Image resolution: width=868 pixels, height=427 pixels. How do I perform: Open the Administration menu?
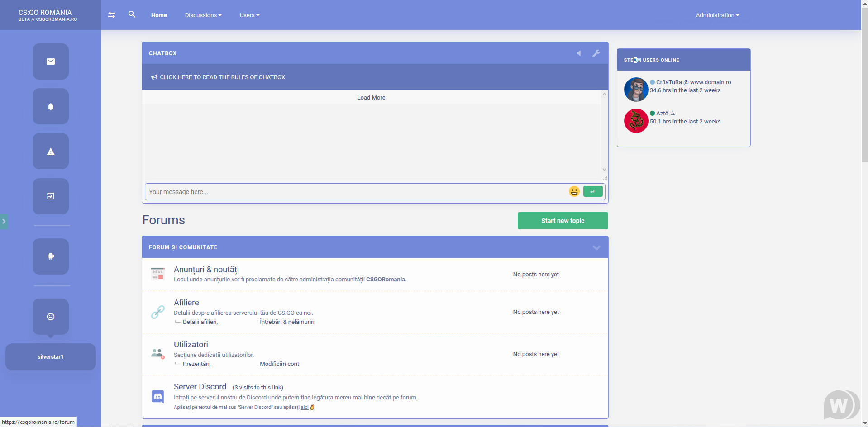(x=717, y=15)
